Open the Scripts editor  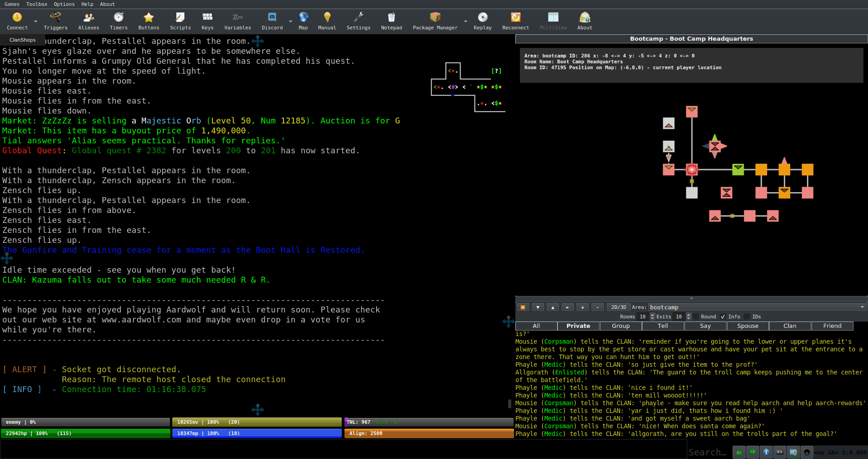(180, 21)
